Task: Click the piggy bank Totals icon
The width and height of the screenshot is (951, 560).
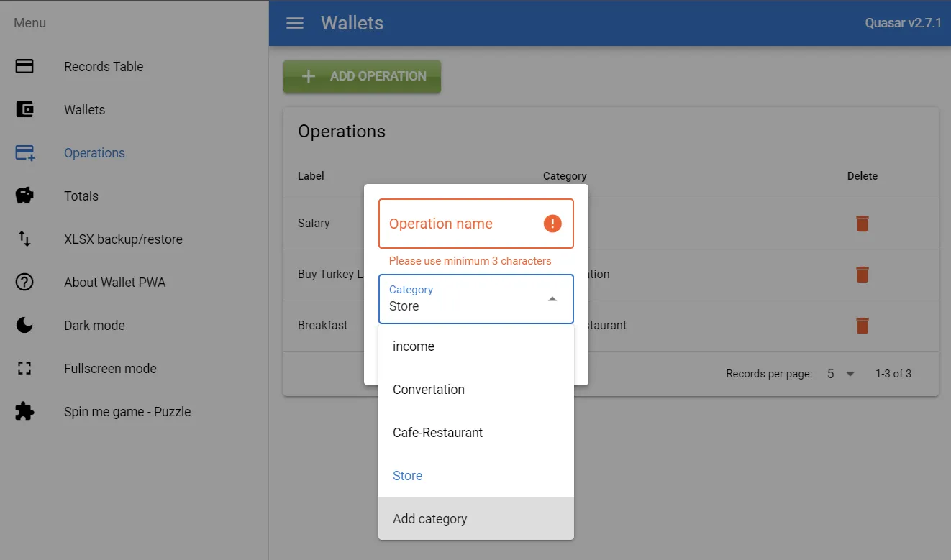Action: click(24, 196)
